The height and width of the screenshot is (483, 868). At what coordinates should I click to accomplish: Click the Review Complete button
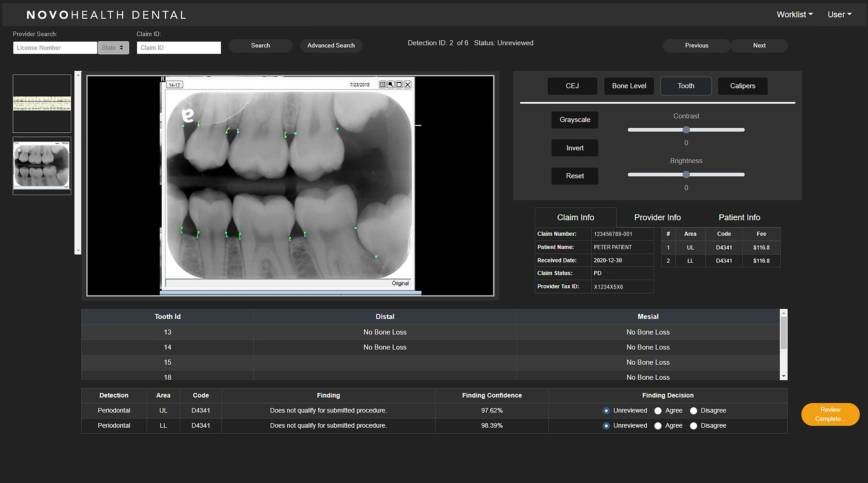pyautogui.click(x=830, y=414)
